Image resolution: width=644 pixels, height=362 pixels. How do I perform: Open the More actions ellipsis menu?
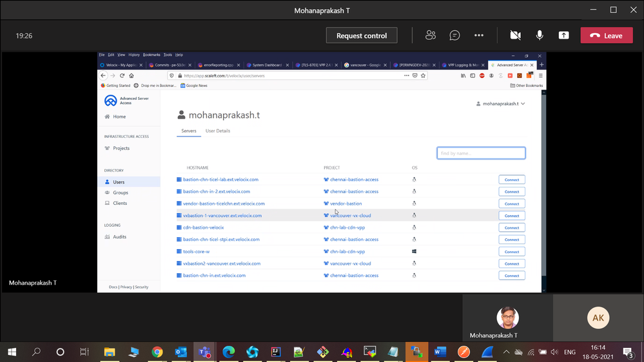tap(479, 35)
